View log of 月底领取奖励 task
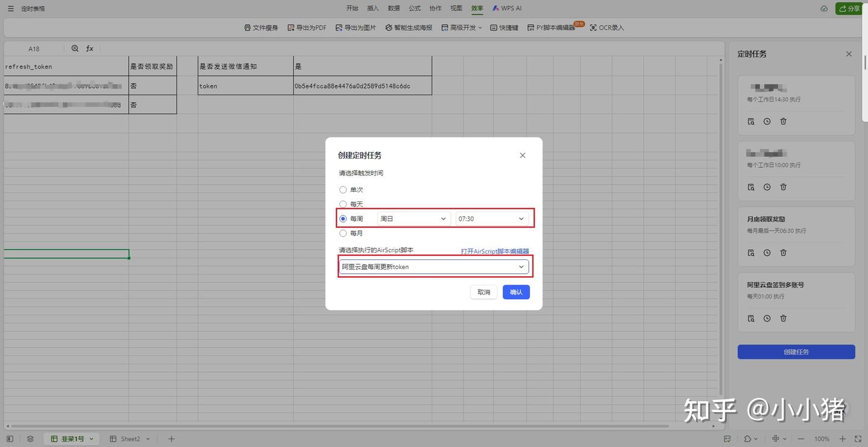The width and height of the screenshot is (868, 447). click(751, 253)
